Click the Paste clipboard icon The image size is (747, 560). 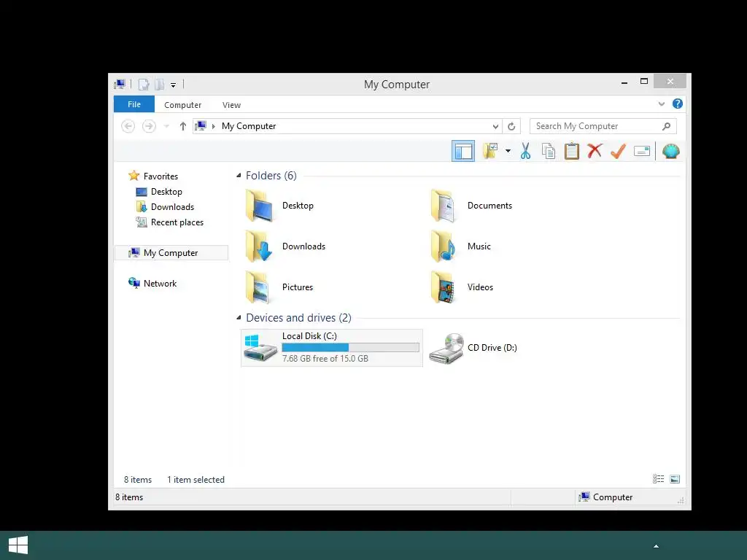(572, 152)
